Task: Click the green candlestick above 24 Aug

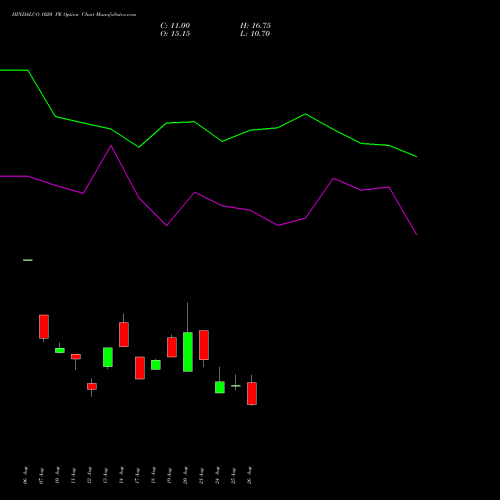Action: pyautogui.click(x=220, y=387)
